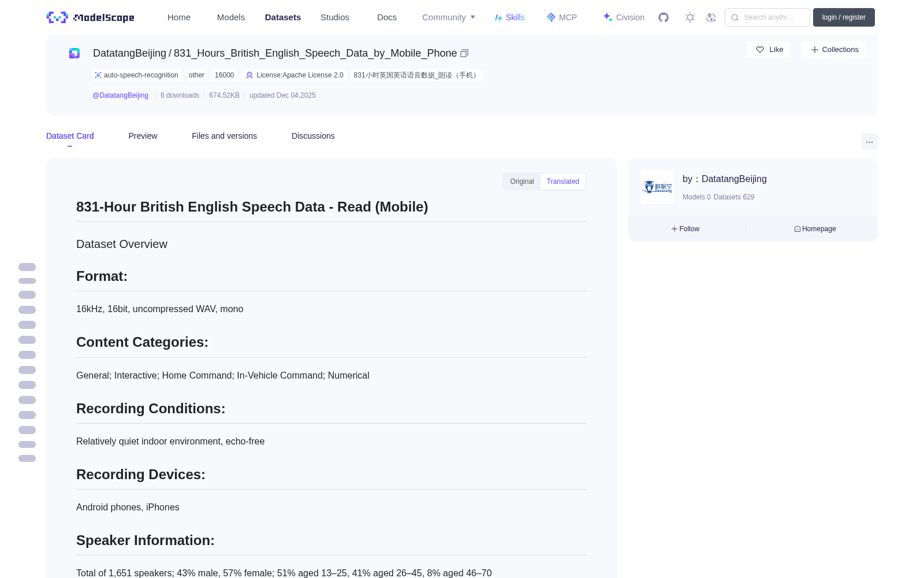
Task: Click the License:Apache License 2.0 tag
Action: pyautogui.click(x=295, y=75)
